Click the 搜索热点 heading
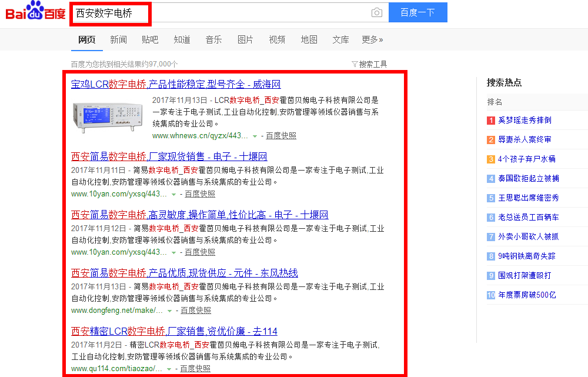 (504, 82)
